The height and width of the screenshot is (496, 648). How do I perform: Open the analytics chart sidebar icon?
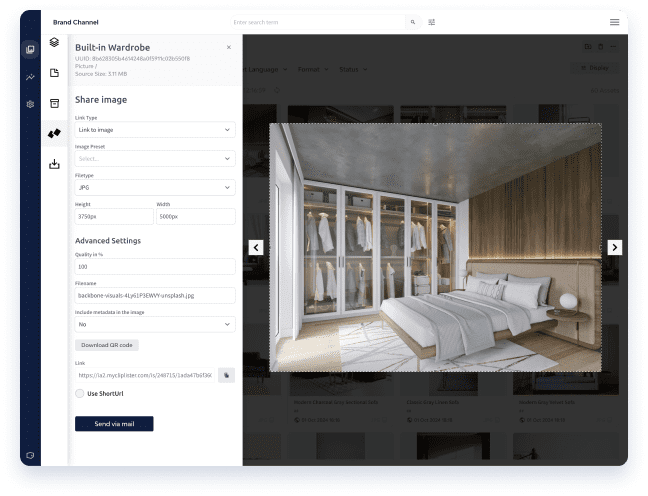[30, 77]
